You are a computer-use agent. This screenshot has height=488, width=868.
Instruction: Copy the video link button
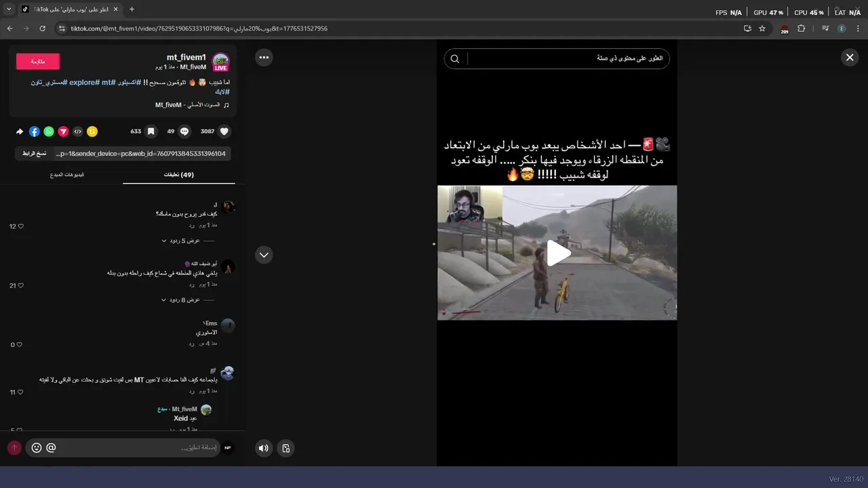click(x=35, y=154)
